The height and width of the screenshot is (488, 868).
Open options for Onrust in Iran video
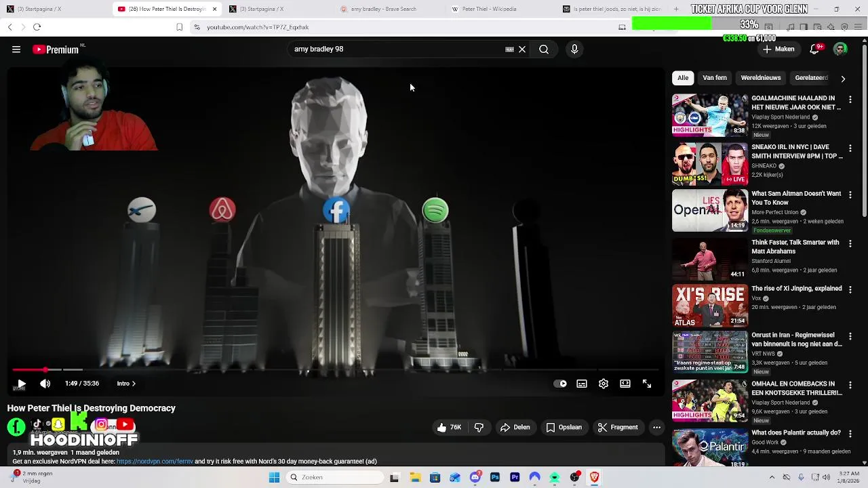(x=850, y=336)
